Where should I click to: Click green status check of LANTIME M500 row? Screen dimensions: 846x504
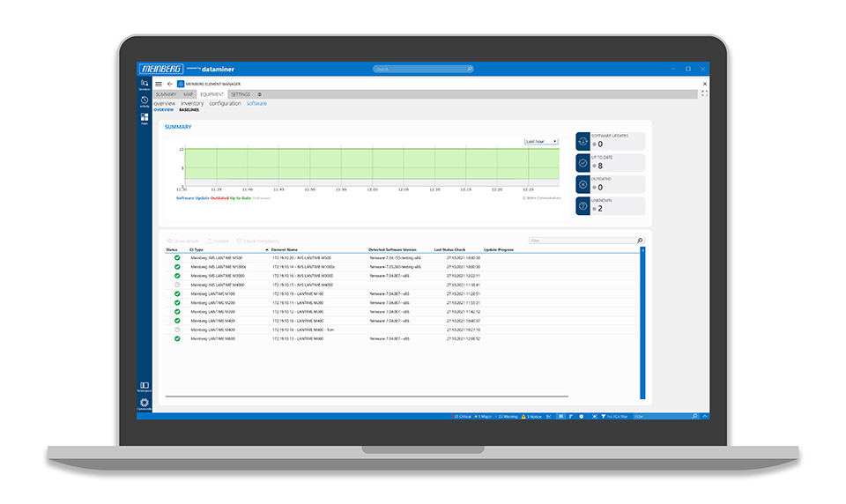pos(177,257)
